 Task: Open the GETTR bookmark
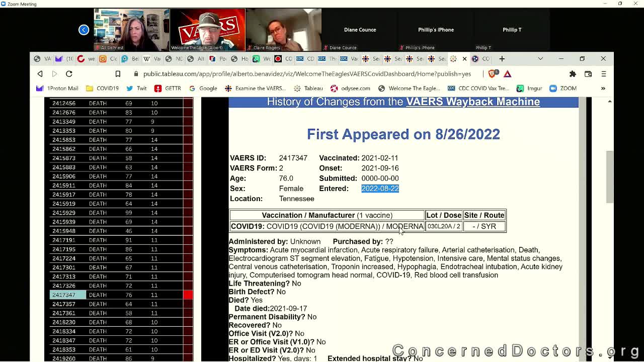pos(168,88)
